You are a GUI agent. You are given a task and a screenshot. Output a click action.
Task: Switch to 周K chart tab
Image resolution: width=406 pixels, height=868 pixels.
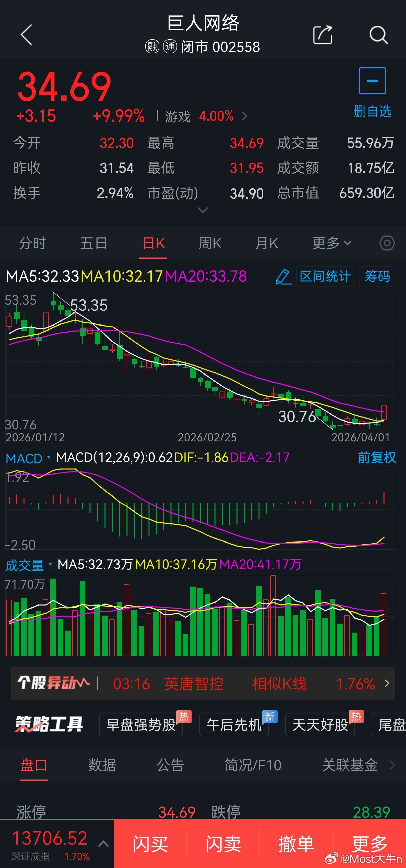pos(210,243)
